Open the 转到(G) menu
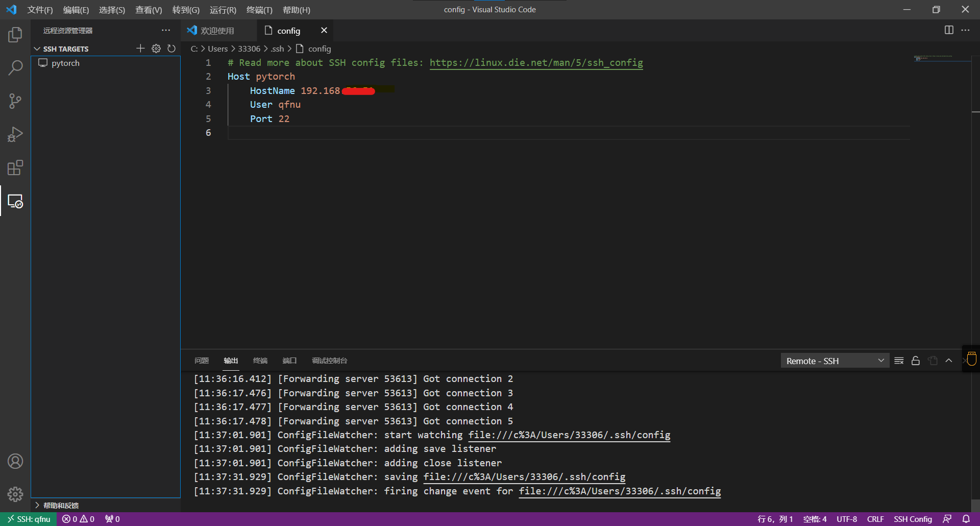 pyautogui.click(x=186, y=10)
